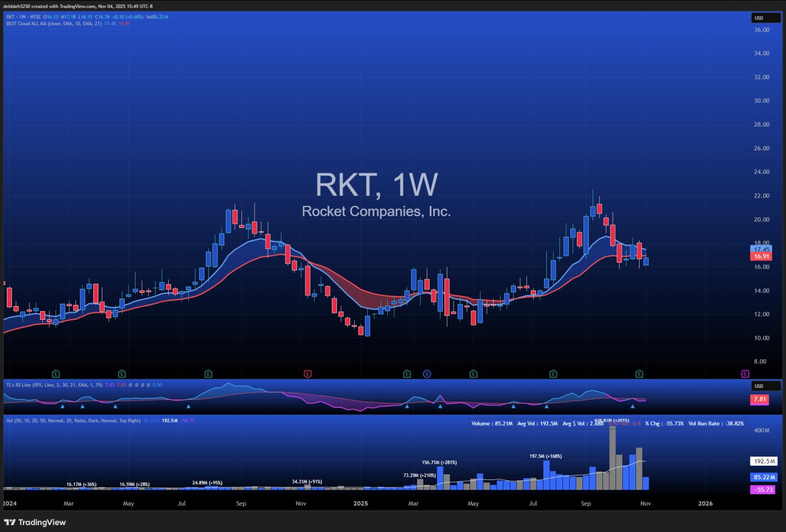Screen dimensions: 786x532
Task: Click the 192.5M volume axis label
Action: (764, 461)
